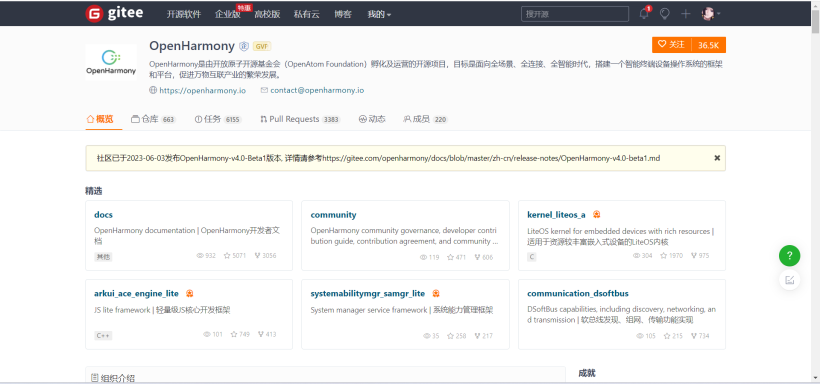
Task: Click the C language tag on kernel_liteos_a
Action: [532, 257]
